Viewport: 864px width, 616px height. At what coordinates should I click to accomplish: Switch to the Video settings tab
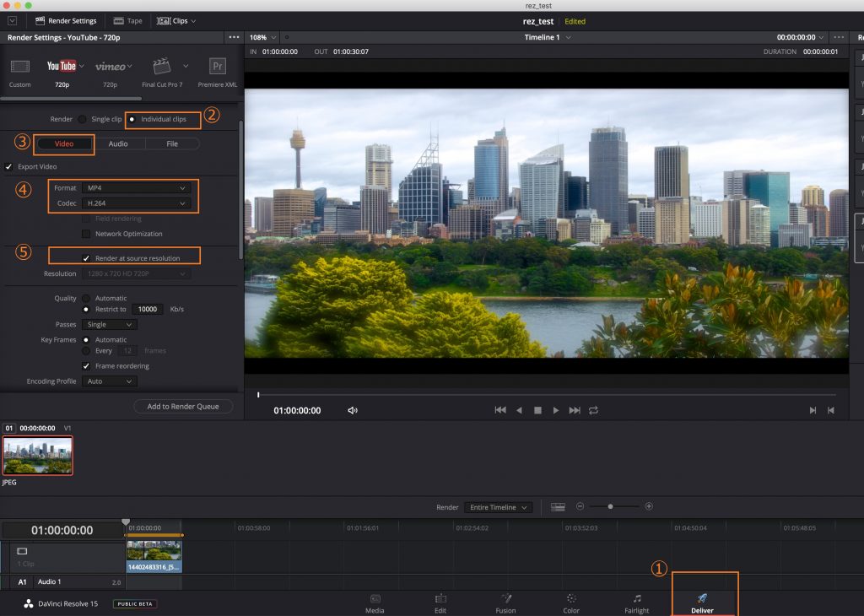point(64,143)
